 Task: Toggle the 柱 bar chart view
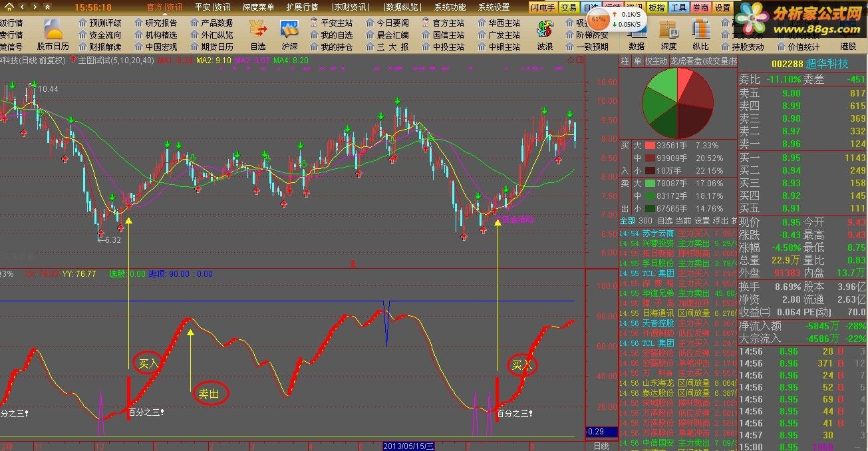[625, 61]
